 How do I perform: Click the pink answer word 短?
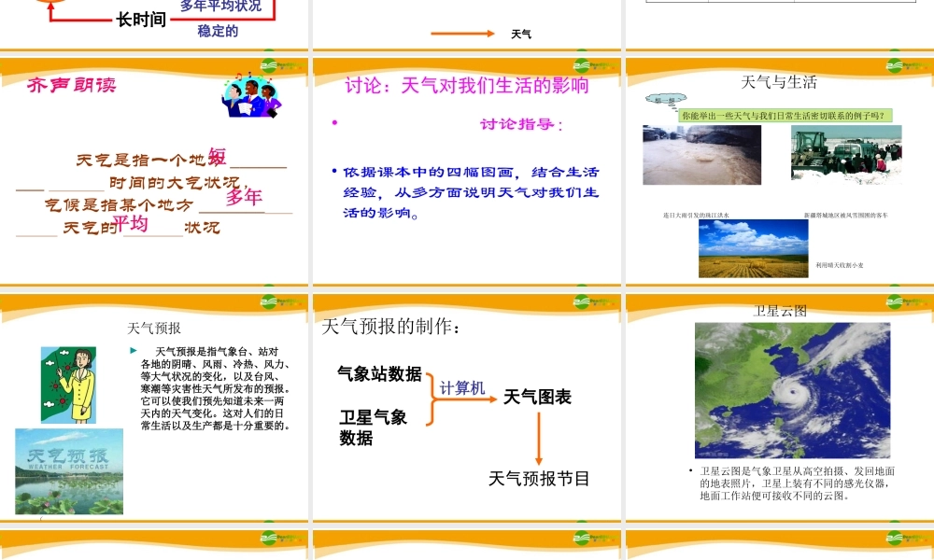[217, 157]
